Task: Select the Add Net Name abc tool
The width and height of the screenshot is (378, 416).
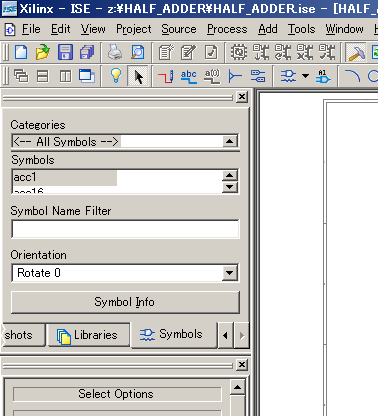Action: 188,76
